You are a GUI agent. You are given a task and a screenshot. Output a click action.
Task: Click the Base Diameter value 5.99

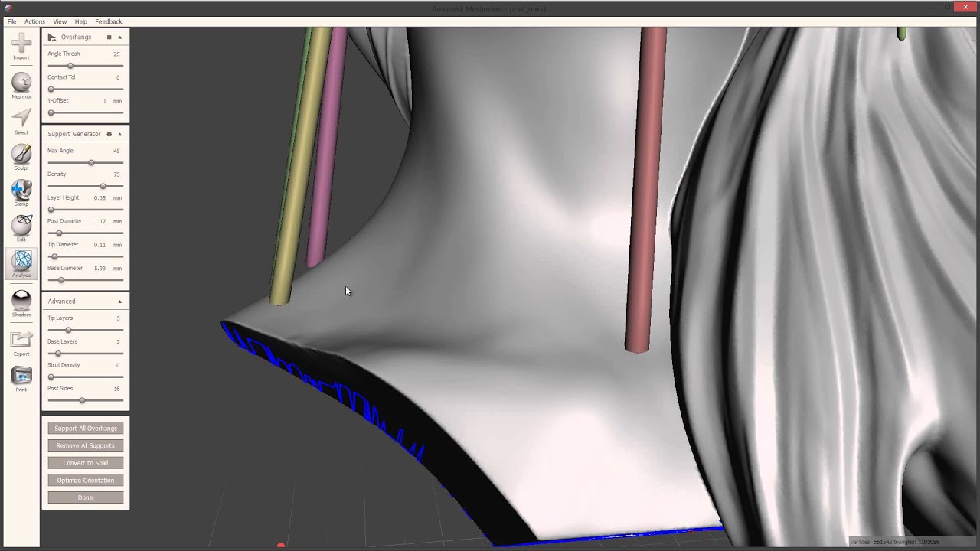coord(100,269)
